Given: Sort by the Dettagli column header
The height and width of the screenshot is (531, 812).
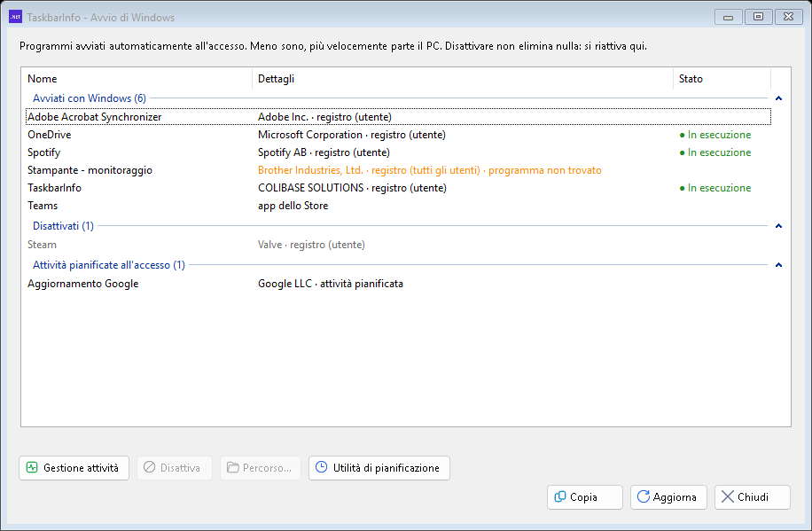Looking at the screenshot, I should click(463, 79).
